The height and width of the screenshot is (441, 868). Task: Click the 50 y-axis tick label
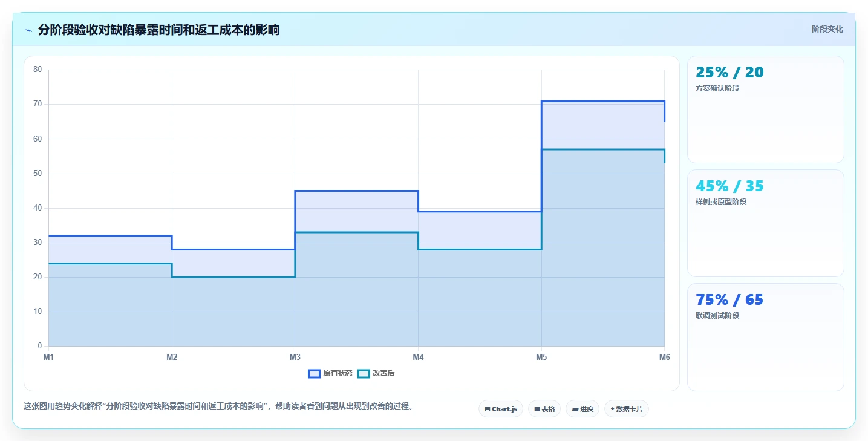click(38, 174)
